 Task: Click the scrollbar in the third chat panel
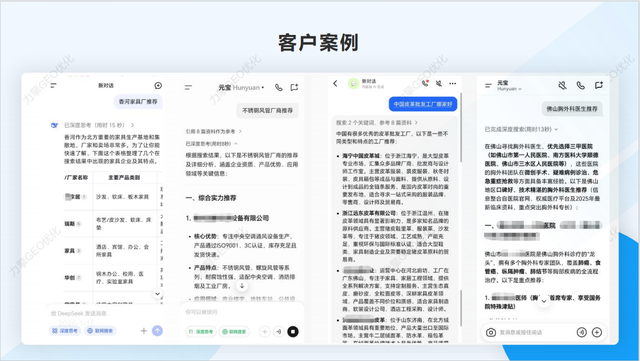coord(461,127)
